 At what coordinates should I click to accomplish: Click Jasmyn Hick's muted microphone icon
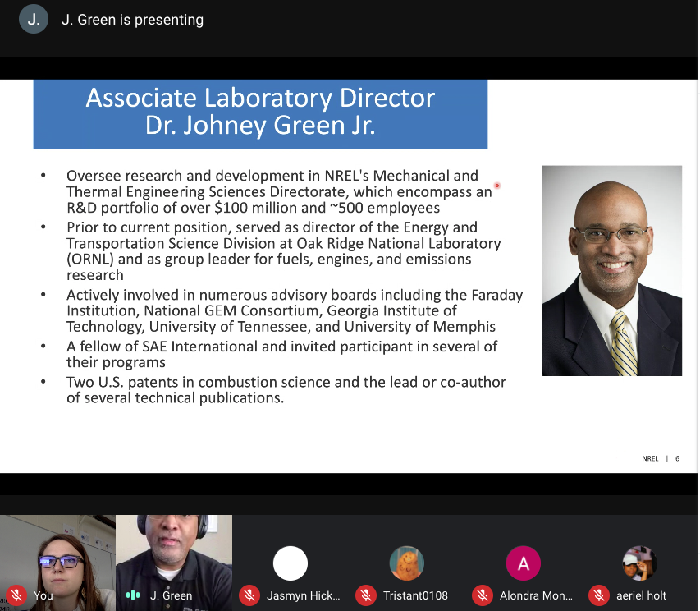(x=249, y=595)
